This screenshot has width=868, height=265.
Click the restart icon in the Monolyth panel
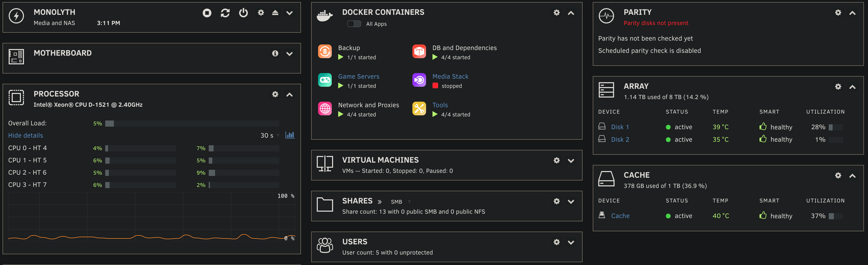pos(226,13)
